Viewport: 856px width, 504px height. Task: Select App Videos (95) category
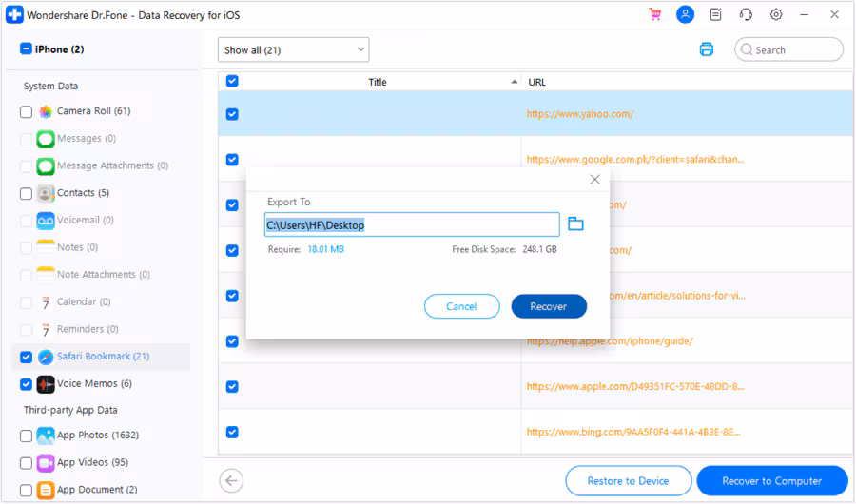tap(93, 462)
